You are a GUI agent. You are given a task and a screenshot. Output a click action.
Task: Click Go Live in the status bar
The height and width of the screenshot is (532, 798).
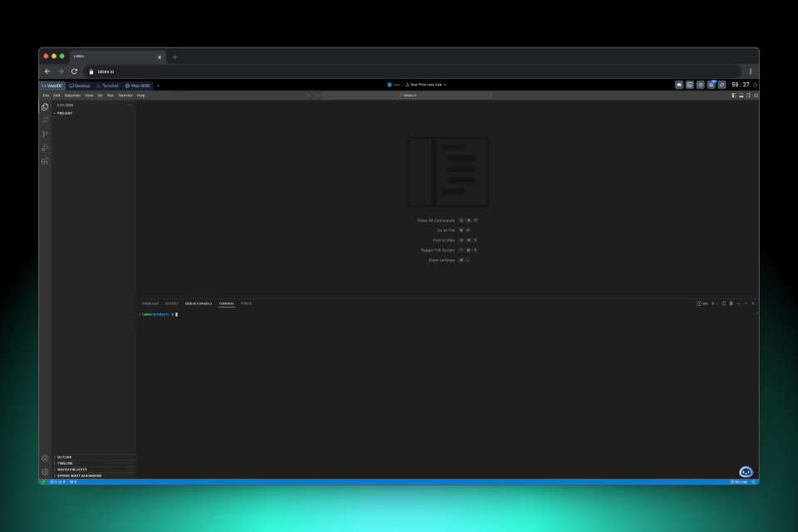pos(738,481)
